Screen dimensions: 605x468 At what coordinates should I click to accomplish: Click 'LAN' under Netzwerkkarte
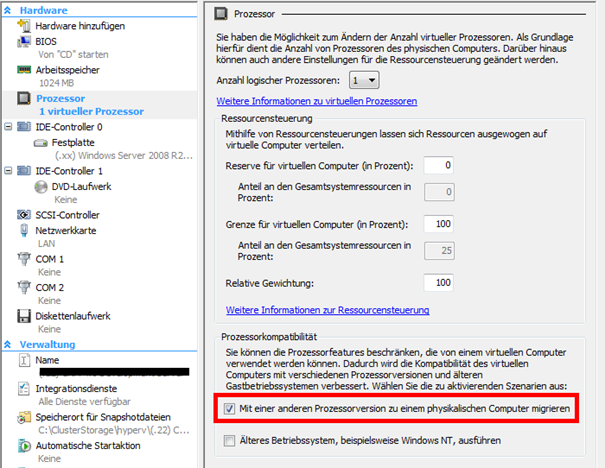47,244
